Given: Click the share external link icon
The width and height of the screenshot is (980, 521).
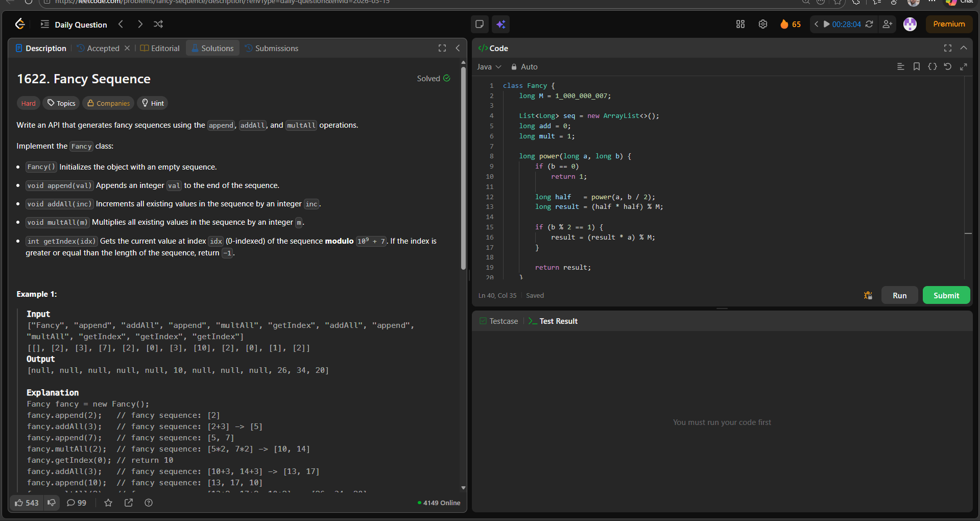Looking at the screenshot, I should 129,503.
